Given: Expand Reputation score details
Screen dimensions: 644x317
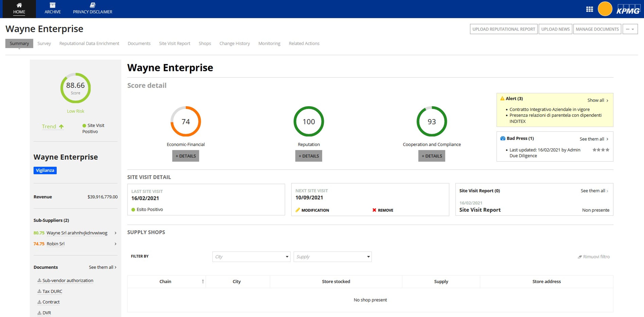Looking at the screenshot, I should click(x=309, y=156).
